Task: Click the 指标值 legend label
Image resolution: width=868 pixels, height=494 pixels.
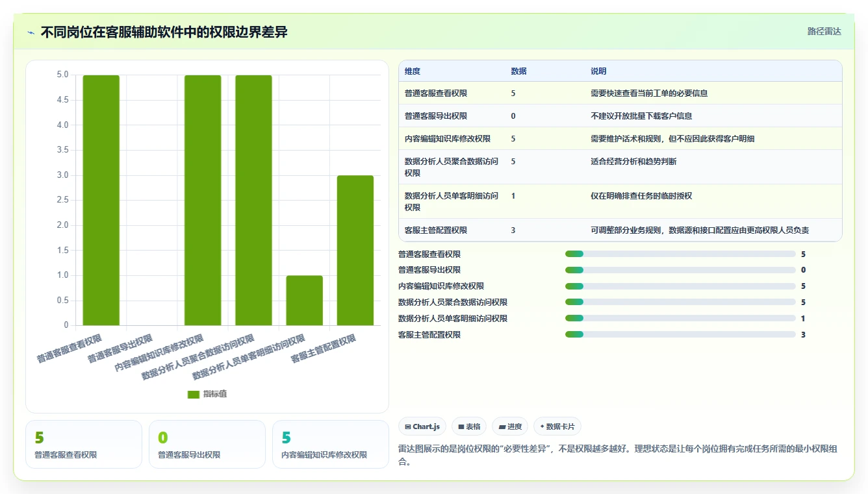Action: pos(215,394)
